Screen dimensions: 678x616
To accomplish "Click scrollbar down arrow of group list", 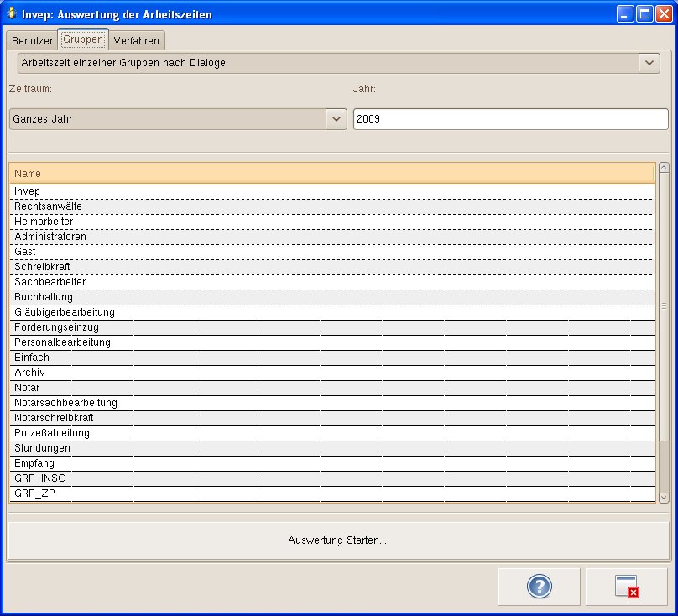I will [x=664, y=498].
